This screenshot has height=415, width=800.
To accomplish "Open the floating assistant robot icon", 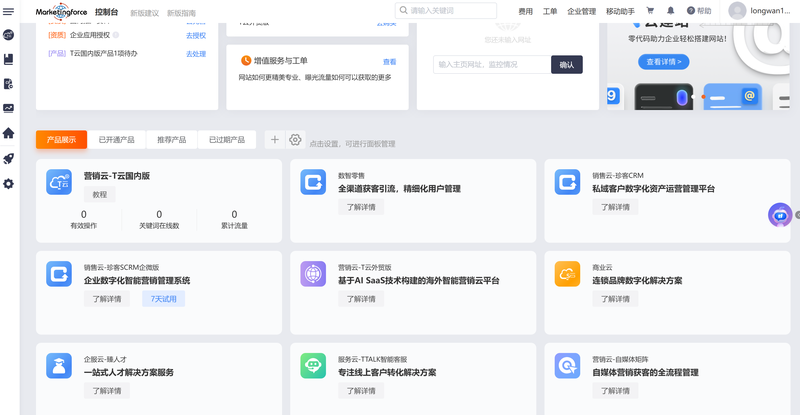I will pos(780,215).
